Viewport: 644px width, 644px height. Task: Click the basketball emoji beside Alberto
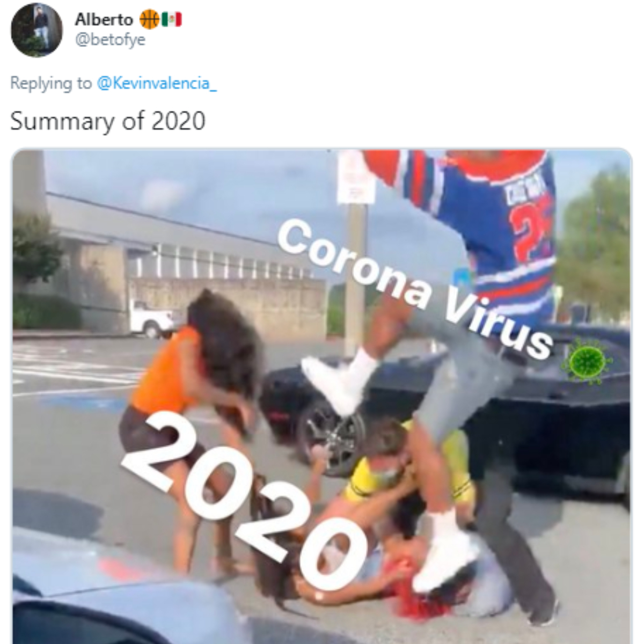point(149,20)
